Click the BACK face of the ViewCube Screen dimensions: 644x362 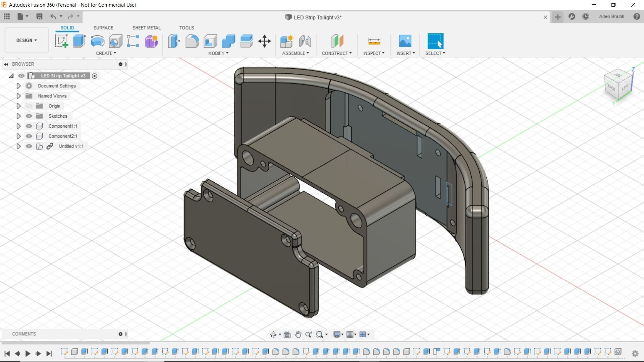(611, 88)
